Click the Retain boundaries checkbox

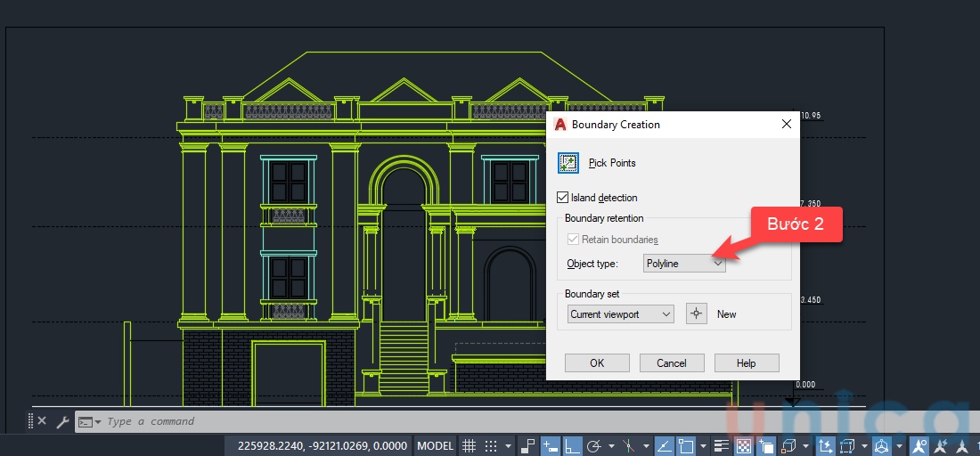(573, 240)
